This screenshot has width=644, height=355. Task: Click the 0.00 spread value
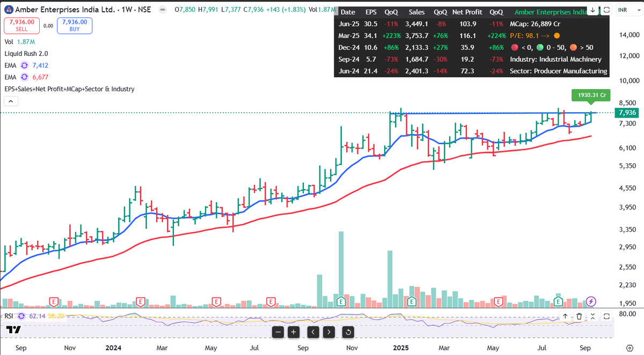[48, 26]
